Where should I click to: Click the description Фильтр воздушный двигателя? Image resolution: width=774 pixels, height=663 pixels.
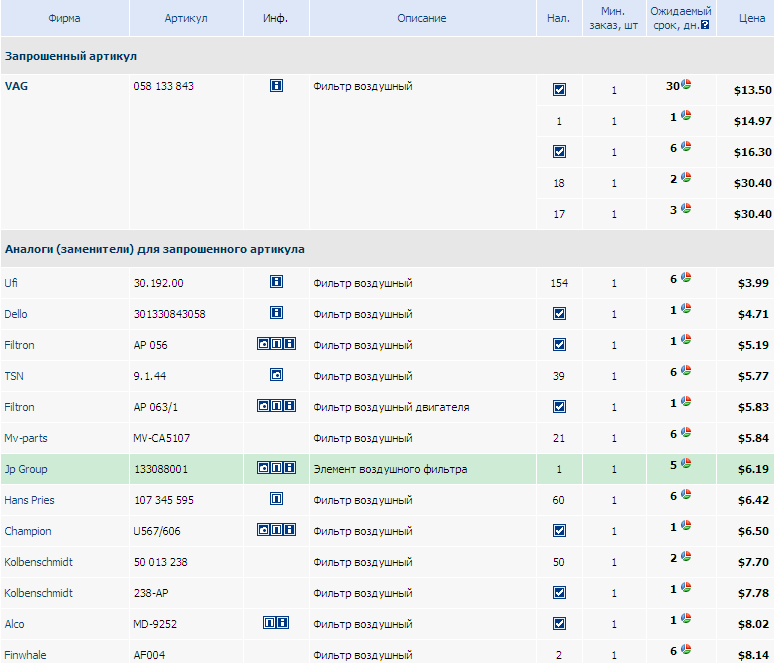(x=391, y=407)
